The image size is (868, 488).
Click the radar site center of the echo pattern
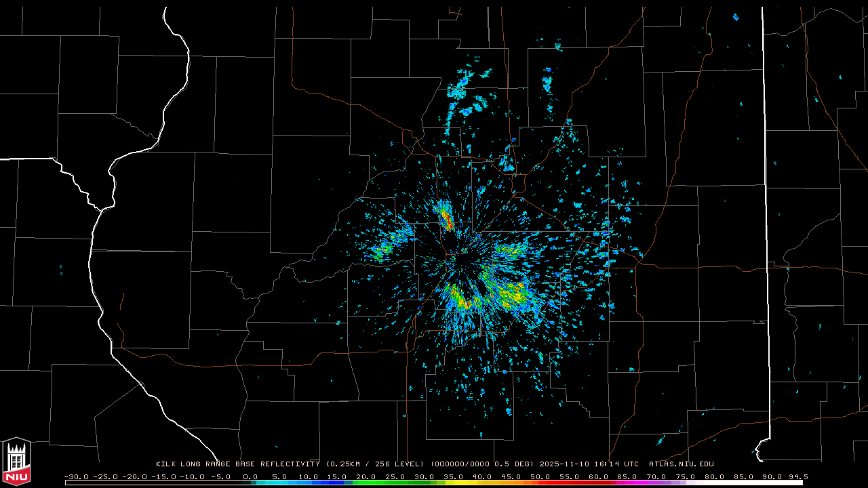462,257
